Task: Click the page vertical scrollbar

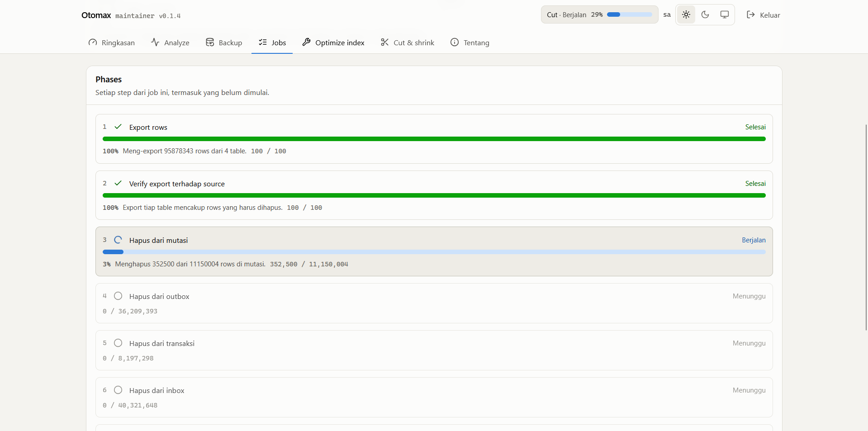Action: click(866, 227)
